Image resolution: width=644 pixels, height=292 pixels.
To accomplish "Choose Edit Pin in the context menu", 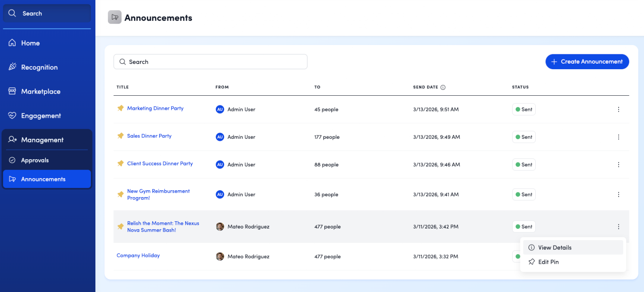I will 548,262.
